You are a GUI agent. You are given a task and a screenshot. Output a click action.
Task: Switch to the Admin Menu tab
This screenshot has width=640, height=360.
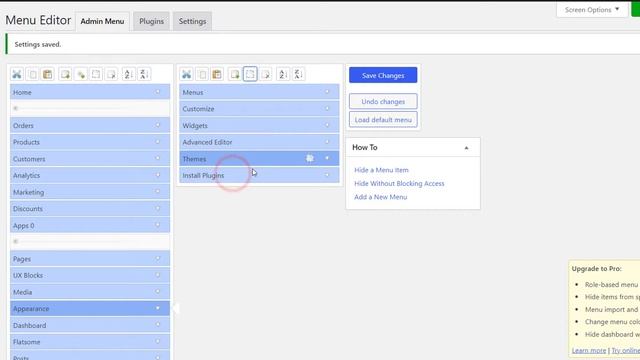102,21
